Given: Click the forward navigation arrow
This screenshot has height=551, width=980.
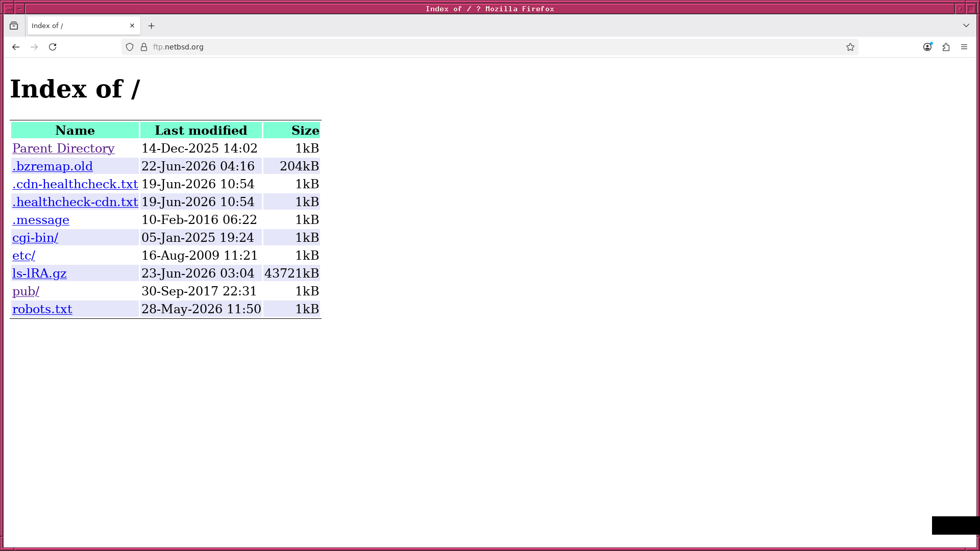Looking at the screenshot, I should 34,47.
